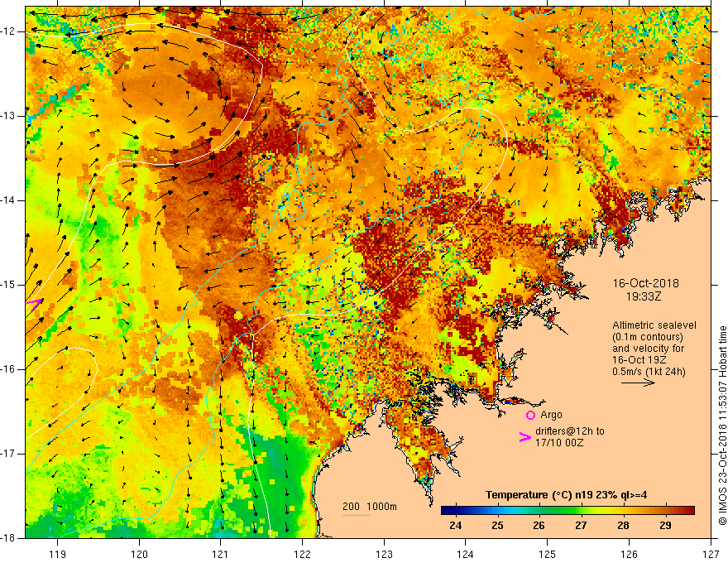The width and height of the screenshot is (728, 563).
Task: Click the latitude axis label -13
Action: click(8, 116)
